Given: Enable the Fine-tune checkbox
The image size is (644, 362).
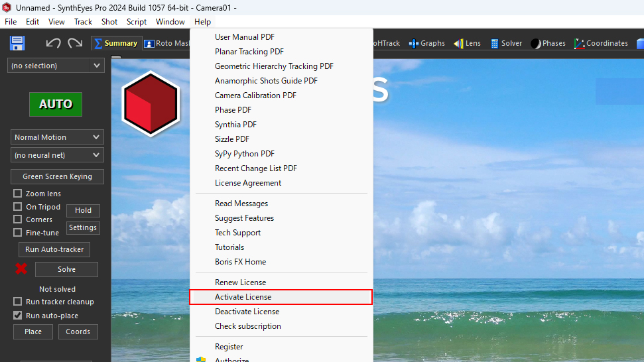Looking at the screenshot, I should pyautogui.click(x=18, y=232).
